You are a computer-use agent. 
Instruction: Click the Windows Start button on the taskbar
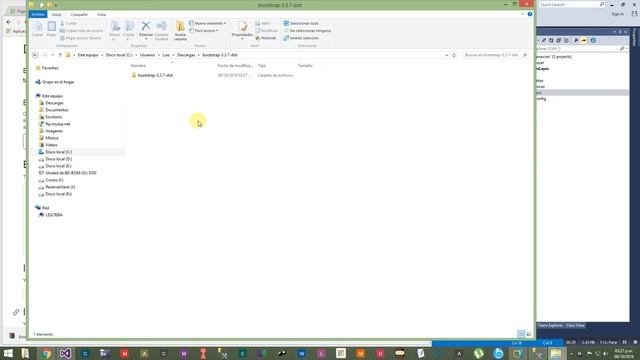click(8, 353)
